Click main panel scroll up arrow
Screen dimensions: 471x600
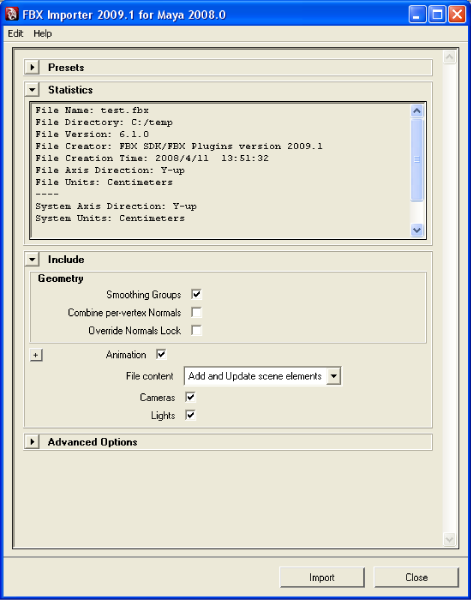450,57
